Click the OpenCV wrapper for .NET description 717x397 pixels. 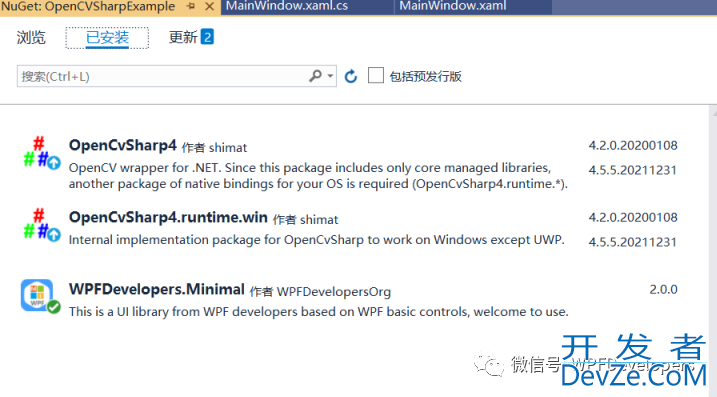[318, 176]
